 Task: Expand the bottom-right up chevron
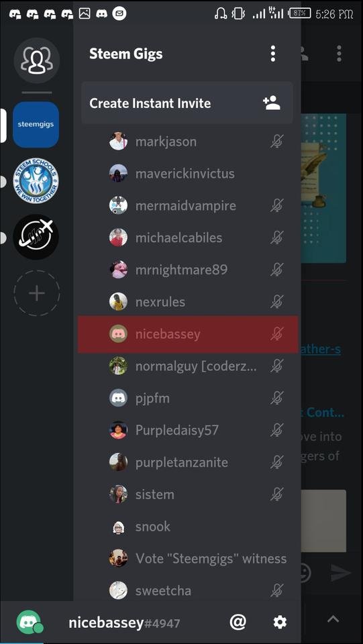coord(333,619)
